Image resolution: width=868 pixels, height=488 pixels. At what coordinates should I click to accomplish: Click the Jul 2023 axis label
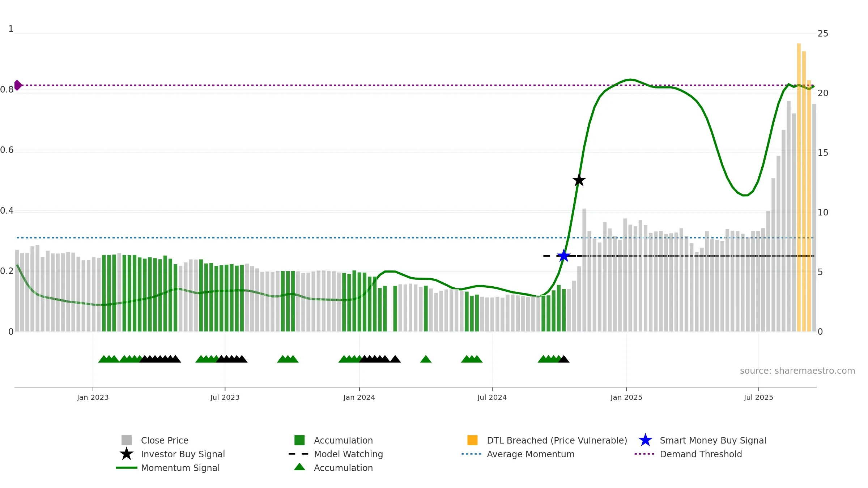pos(225,398)
